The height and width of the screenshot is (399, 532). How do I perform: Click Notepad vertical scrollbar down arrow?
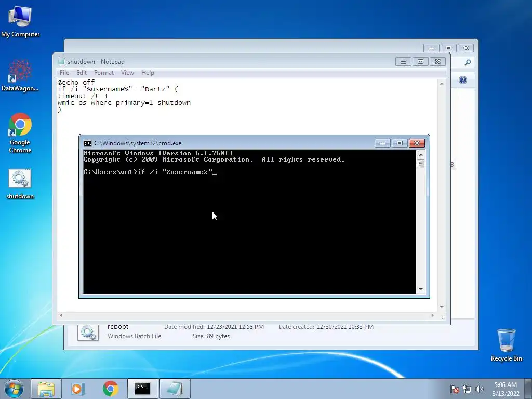click(x=442, y=307)
